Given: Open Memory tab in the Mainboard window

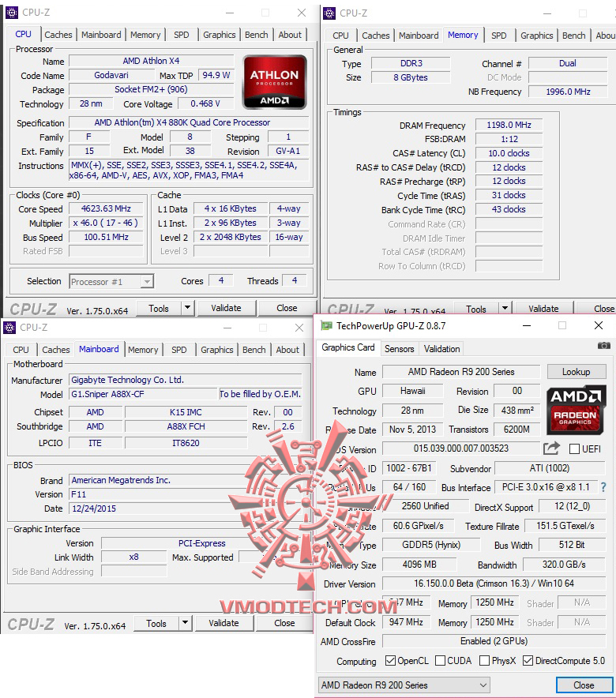Looking at the screenshot, I should click(143, 350).
